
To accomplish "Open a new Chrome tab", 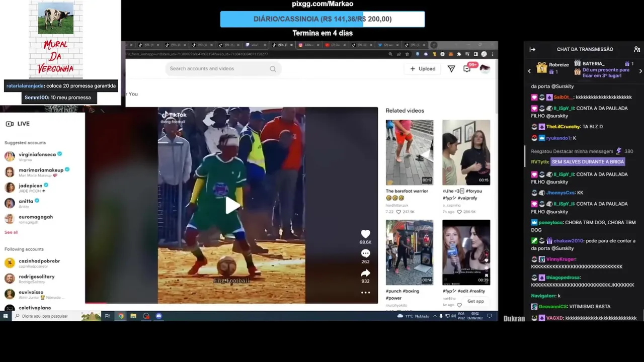I will [434, 45].
